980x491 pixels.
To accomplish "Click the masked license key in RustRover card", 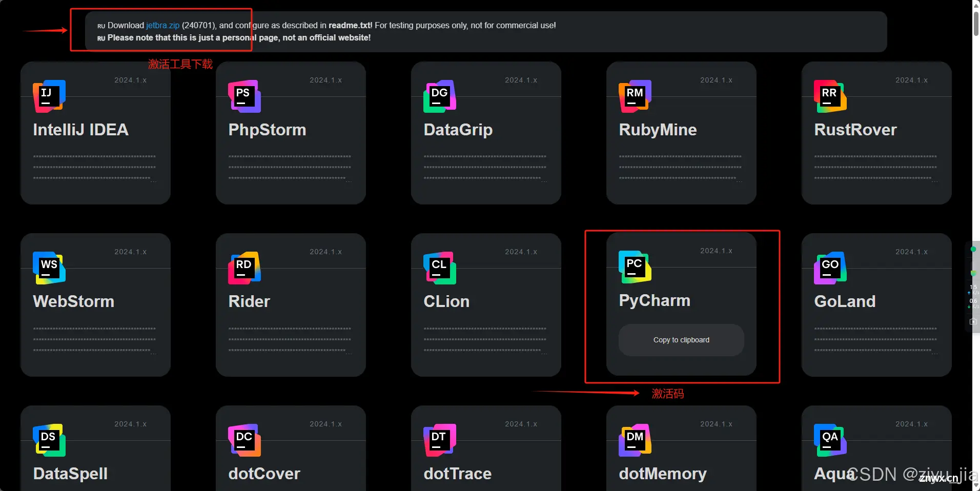I will tap(876, 168).
